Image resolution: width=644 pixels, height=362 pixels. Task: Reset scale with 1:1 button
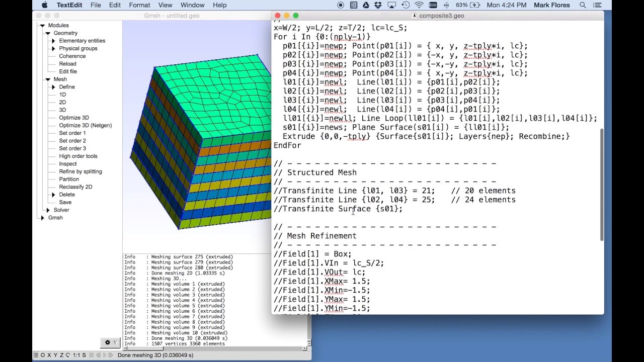pyautogui.click(x=76, y=355)
